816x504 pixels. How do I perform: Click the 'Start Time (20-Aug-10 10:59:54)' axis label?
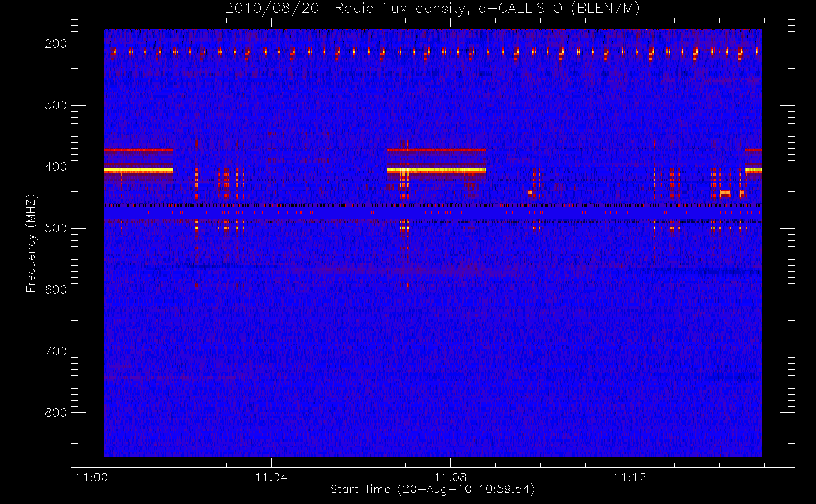(432, 489)
